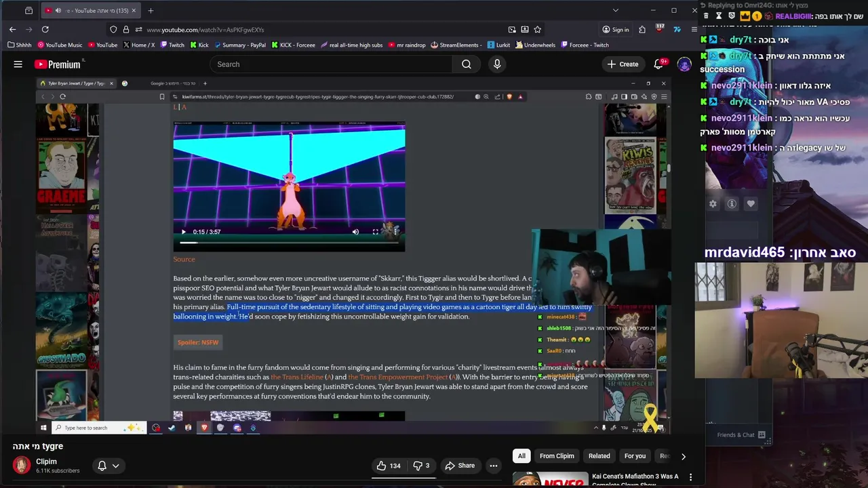868x488 pixels.
Task: Open the YouTube account avatar menu
Action: 684,64
